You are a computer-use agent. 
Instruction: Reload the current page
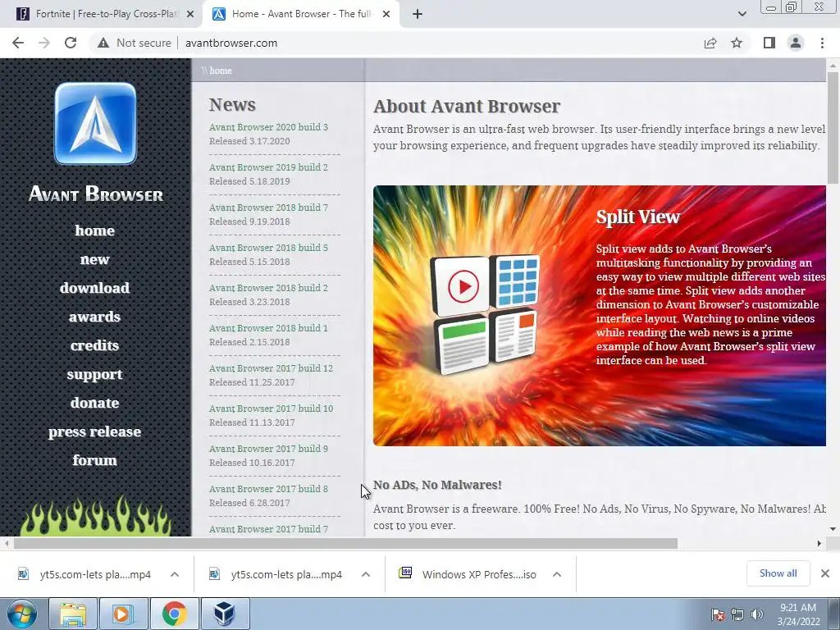tap(71, 43)
